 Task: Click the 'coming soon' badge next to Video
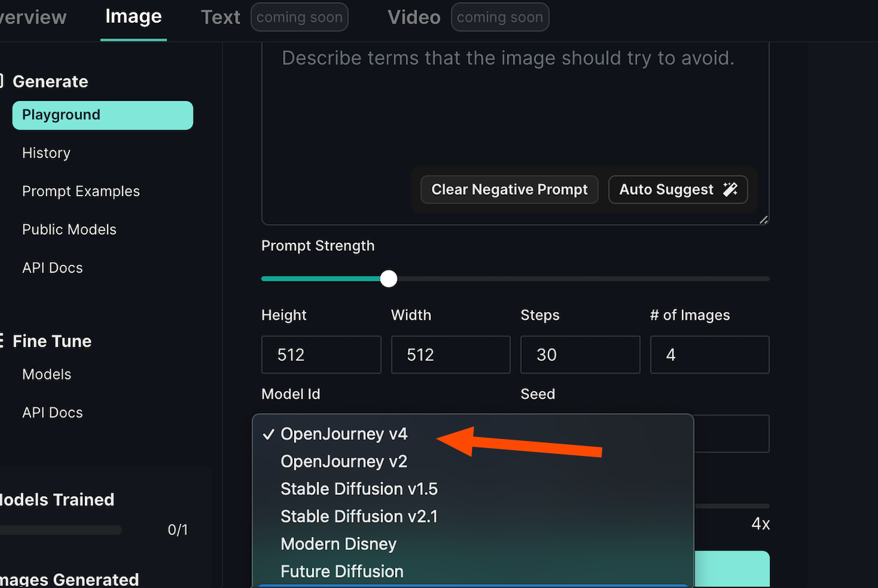pyautogui.click(x=500, y=17)
